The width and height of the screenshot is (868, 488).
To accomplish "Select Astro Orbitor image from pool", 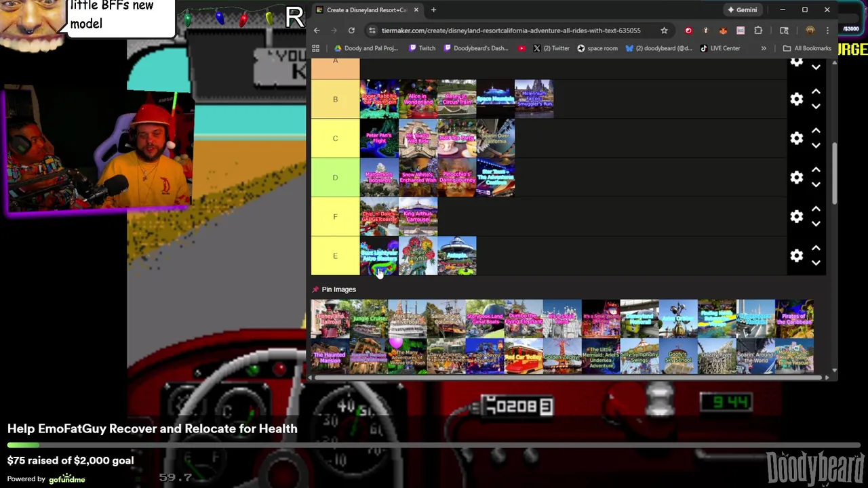I will tap(678, 319).
